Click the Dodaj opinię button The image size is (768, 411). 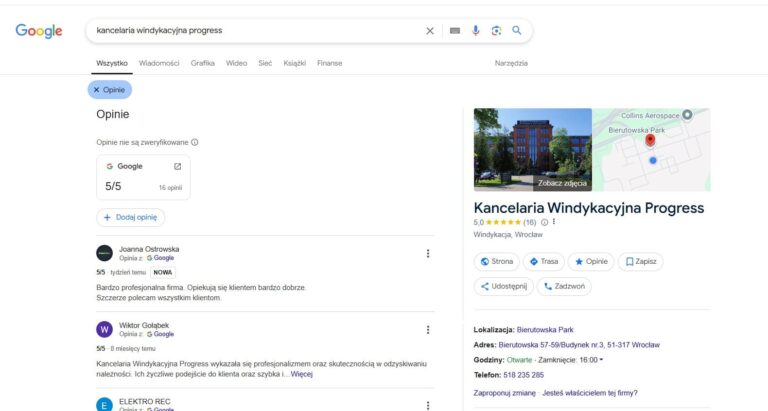pos(131,217)
